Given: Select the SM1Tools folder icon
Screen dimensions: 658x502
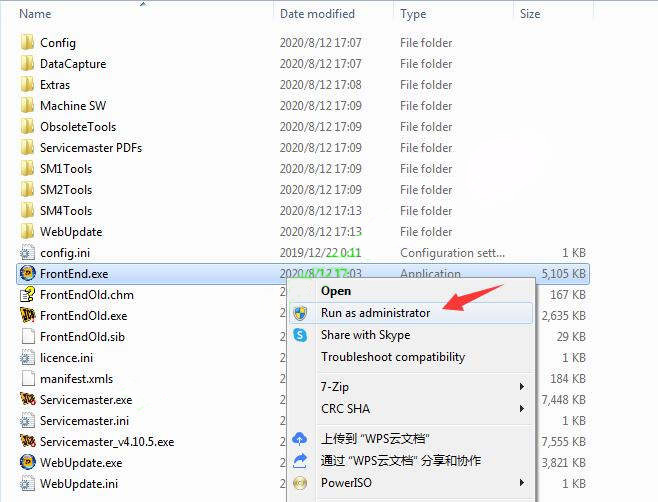Looking at the screenshot, I should (27, 168).
